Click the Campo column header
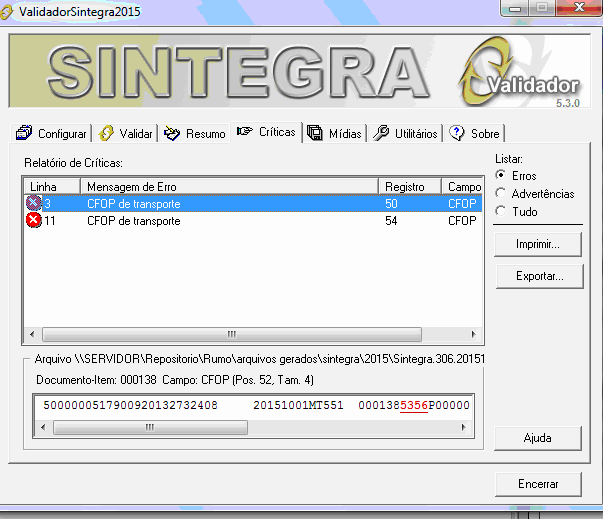The width and height of the screenshot is (603, 519). [462, 186]
